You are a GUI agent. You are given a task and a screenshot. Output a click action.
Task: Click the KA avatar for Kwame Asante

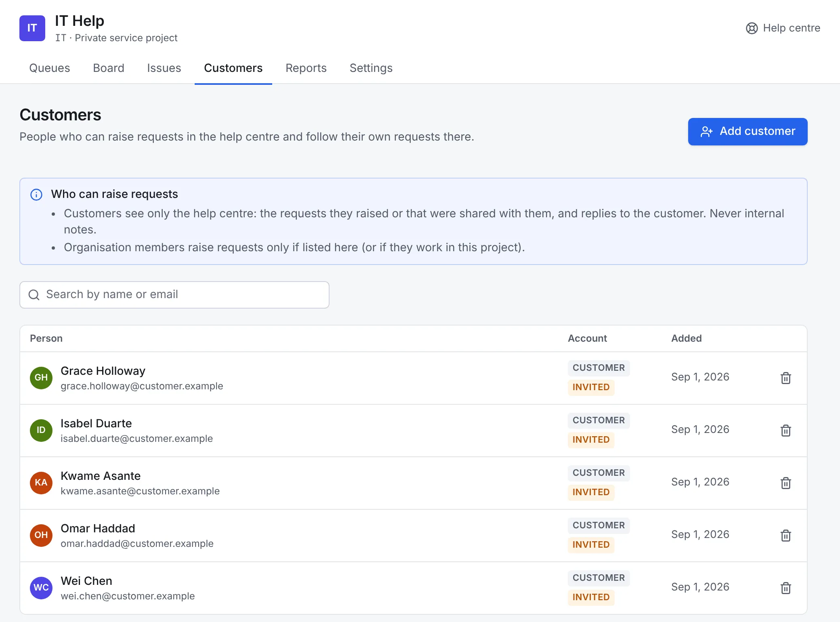[41, 483]
